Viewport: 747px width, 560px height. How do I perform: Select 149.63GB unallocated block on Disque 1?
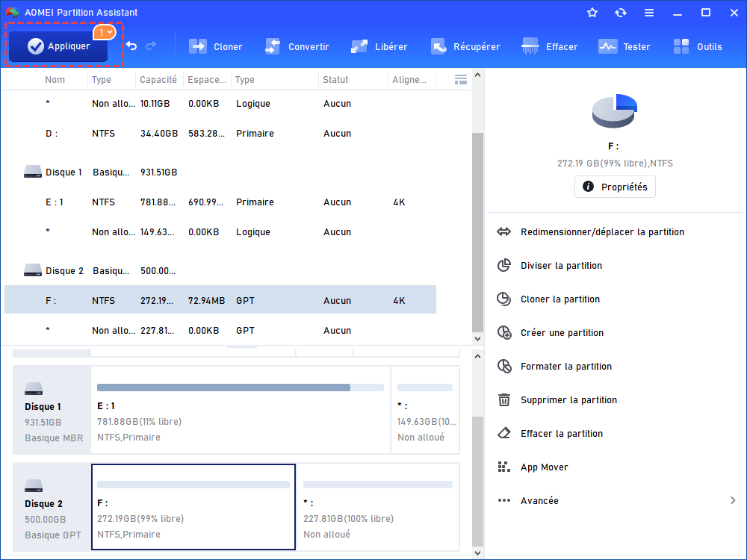425,410
